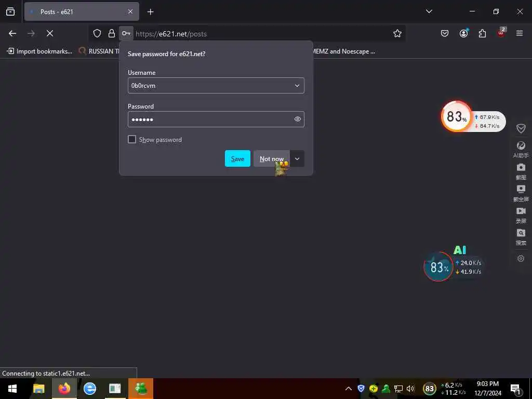This screenshot has width=532, height=399.
Task: Open the blue shield tray icon
Action: [361, 389]
